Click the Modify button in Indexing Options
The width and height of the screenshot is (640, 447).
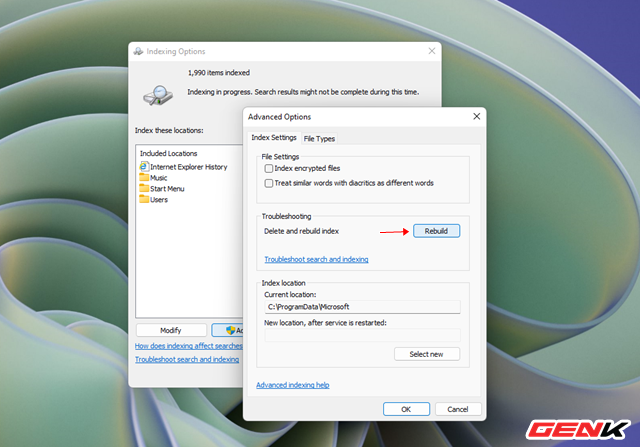[x=171, y=330]
